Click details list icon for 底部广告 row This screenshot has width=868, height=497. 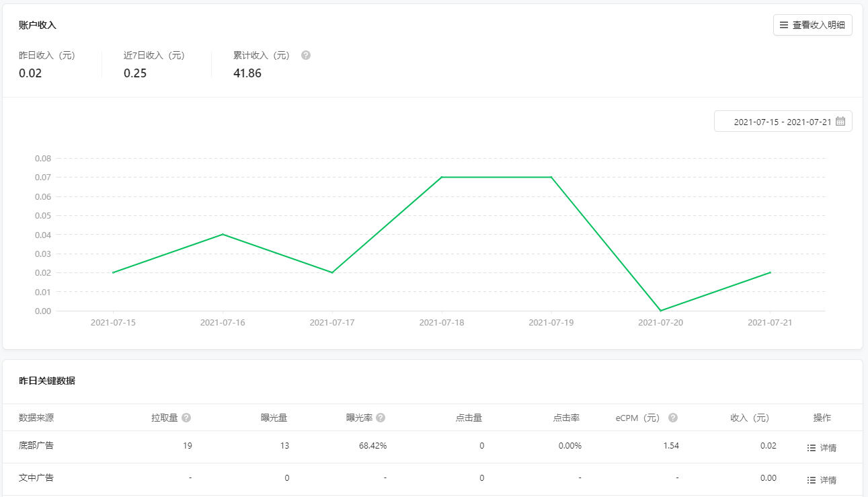click(812, 447)
